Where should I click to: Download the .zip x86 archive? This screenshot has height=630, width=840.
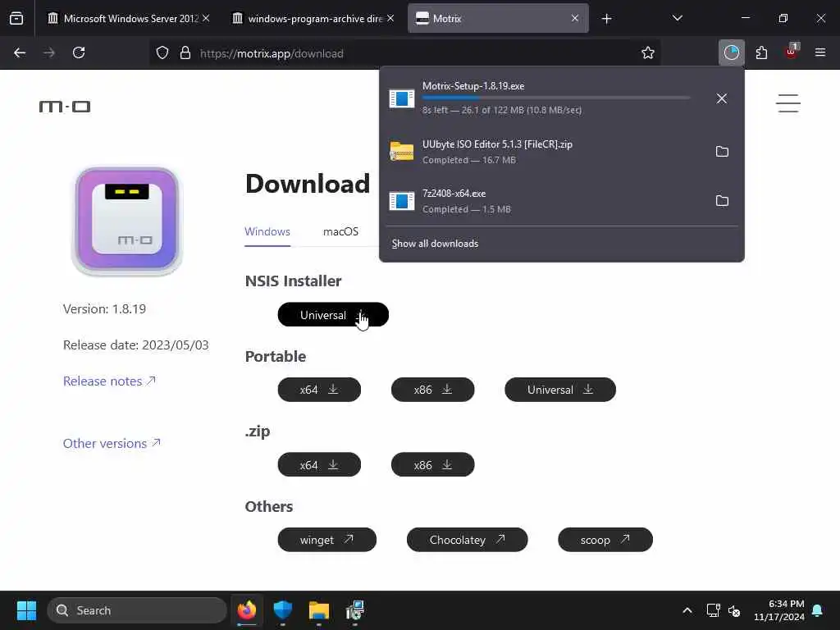pos(433,464)
